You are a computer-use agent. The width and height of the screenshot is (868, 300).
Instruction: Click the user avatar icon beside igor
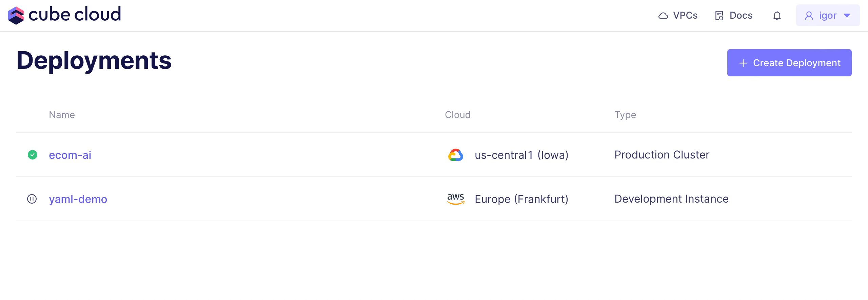809,16
